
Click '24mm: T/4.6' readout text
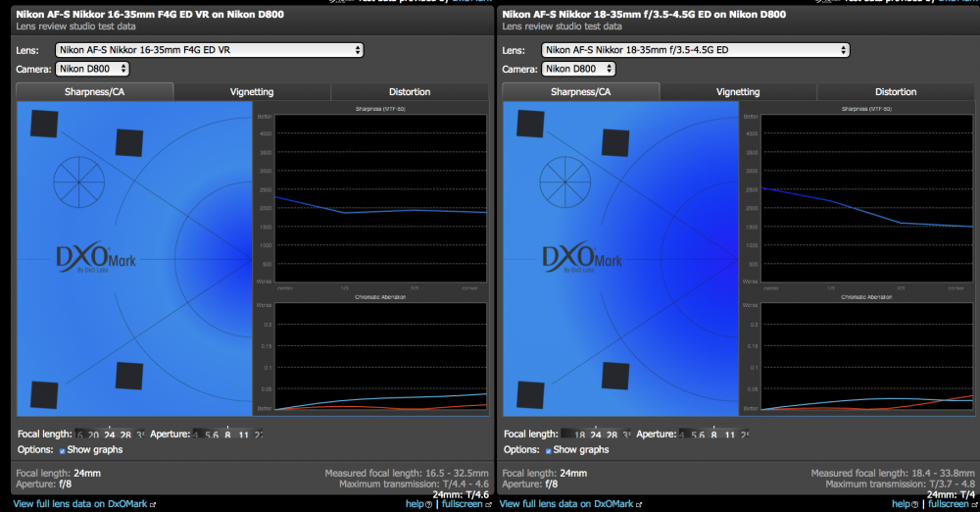(461, 494)
